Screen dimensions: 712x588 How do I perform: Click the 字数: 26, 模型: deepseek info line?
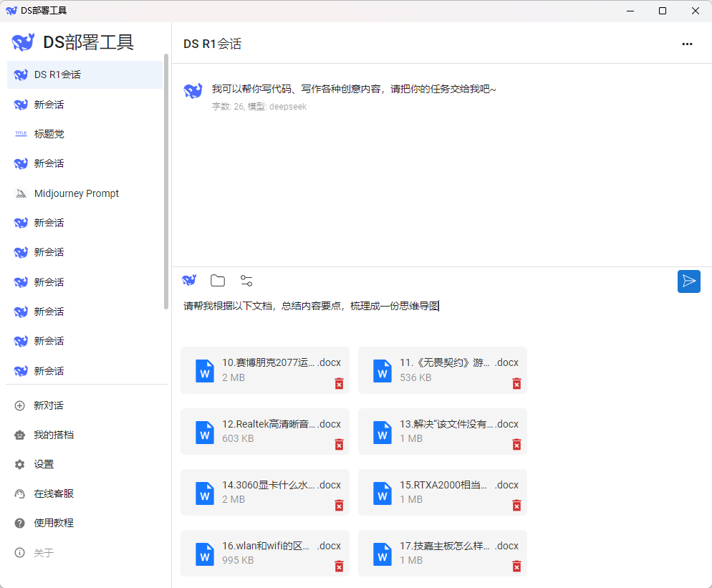[259, 107]
